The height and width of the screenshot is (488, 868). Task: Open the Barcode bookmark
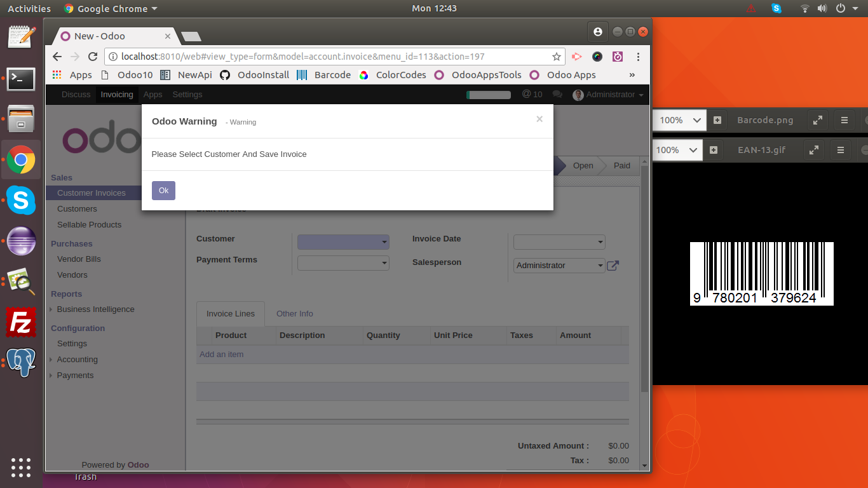click(324, 75)
